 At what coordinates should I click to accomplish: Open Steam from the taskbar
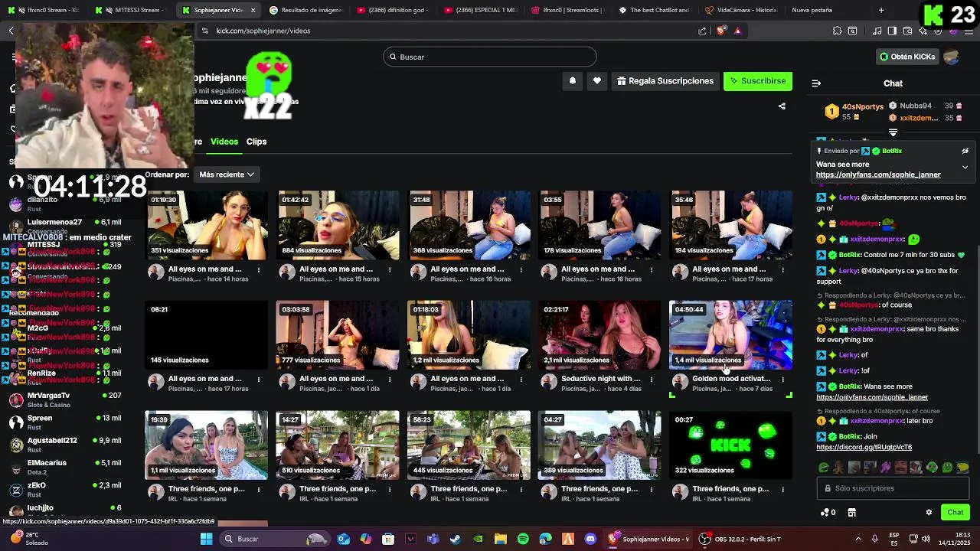[x=456, y=539]
